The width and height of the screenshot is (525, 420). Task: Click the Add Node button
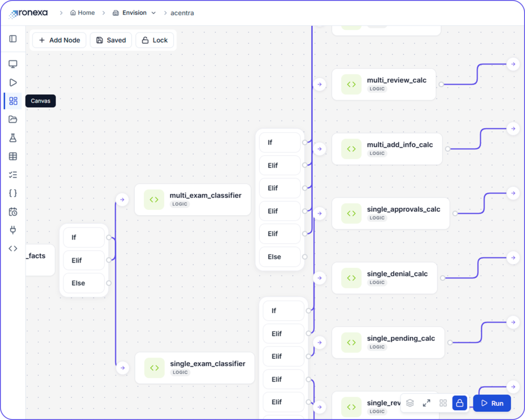pos(59,40)
